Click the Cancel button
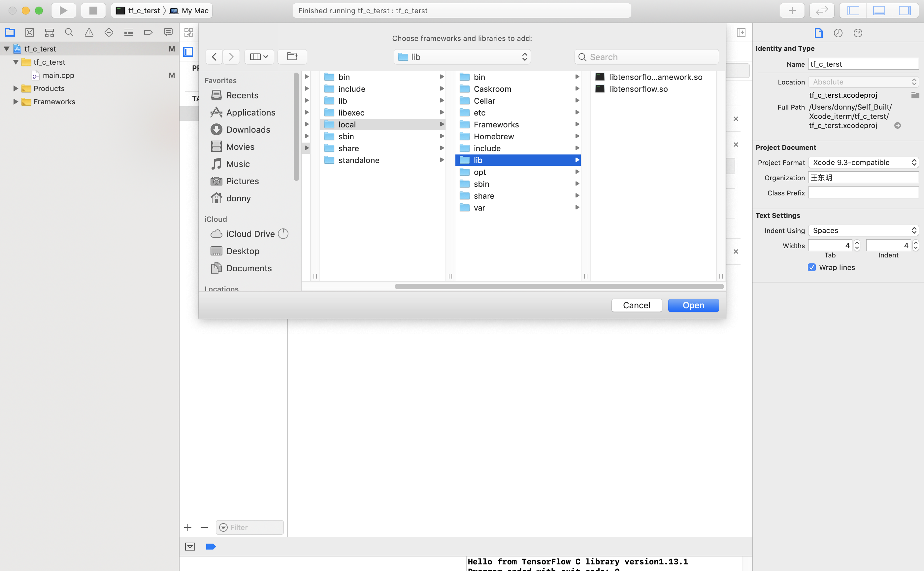 point(636,305)
